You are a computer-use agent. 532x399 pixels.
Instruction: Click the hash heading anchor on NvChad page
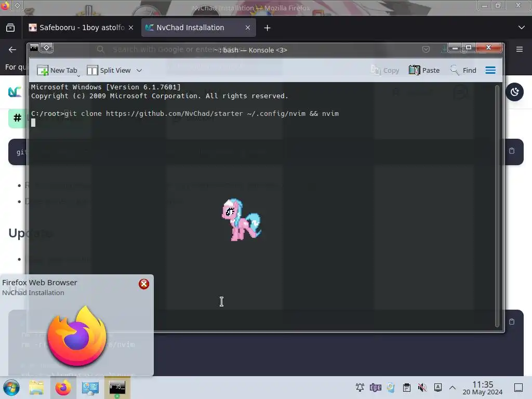(x=17, y=118)
